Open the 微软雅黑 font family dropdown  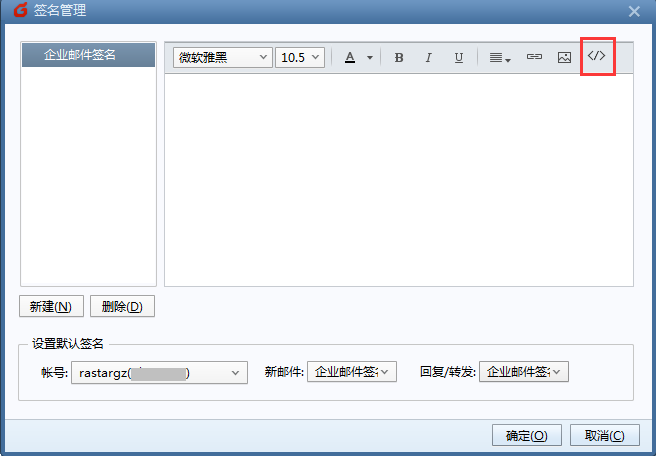click(x=222, y=58)
